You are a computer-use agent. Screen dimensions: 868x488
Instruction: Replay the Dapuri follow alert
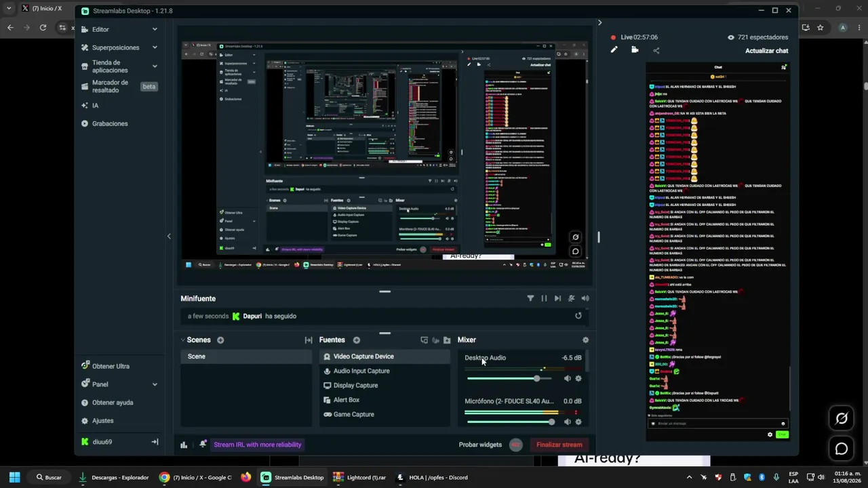point(578,316)
